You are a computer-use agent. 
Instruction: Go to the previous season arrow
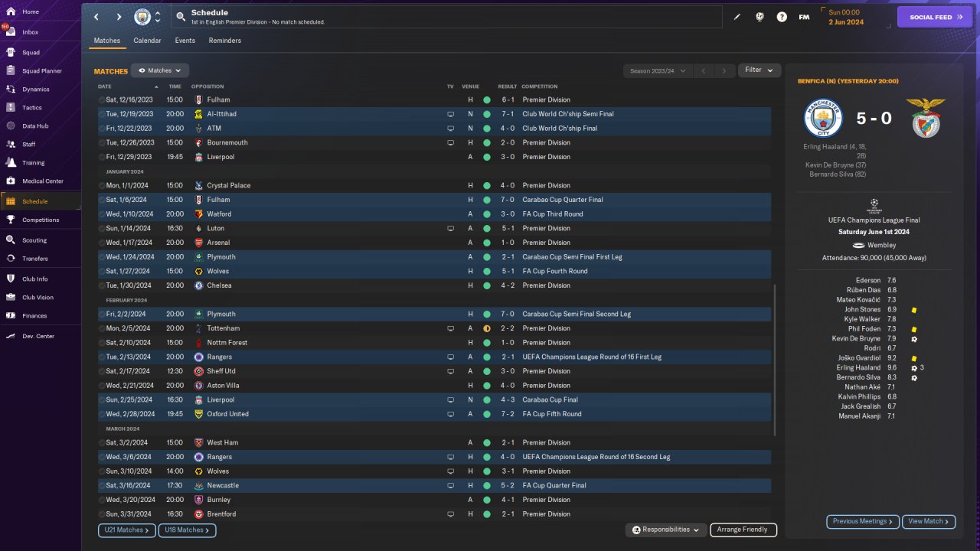(704, 70)
